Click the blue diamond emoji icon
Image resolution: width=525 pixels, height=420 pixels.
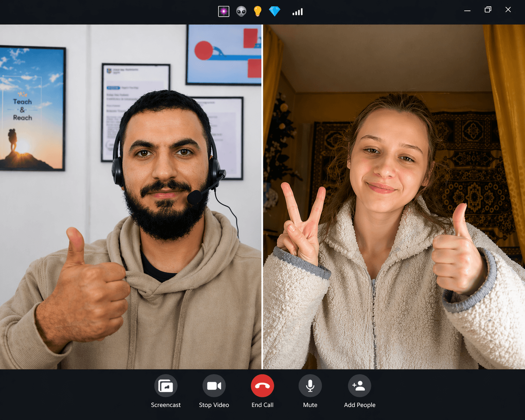click(x=274, y=12)
